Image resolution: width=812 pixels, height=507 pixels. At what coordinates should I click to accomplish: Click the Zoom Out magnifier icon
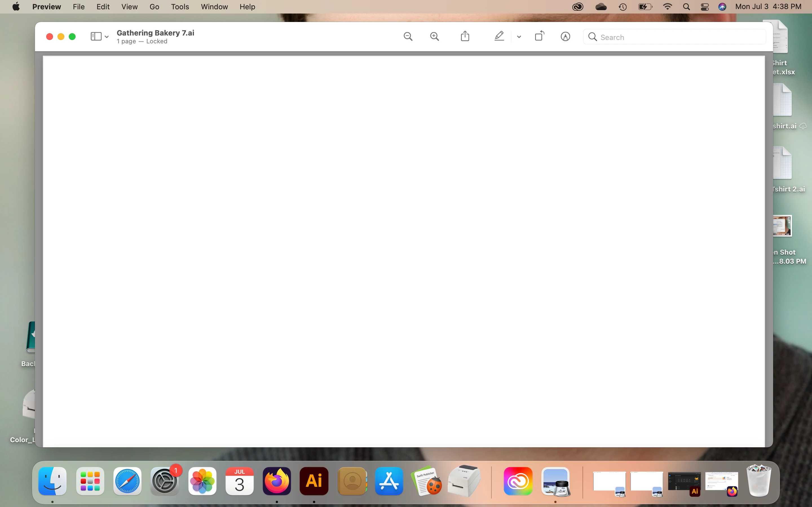pyautogui.click(x=408, y=37)
